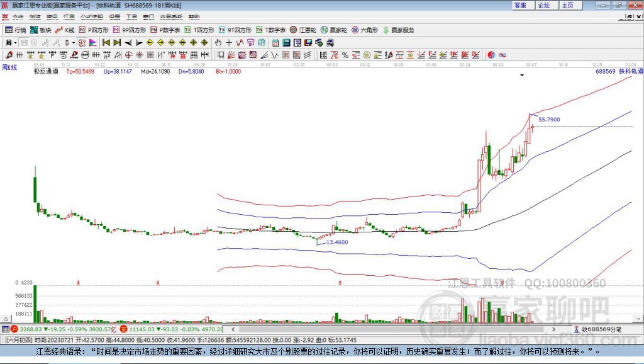This screenshot has width=644, height=364.
Task: Switch to the K线 chart view
Action: pyautogui.click(x=65, y=30)
